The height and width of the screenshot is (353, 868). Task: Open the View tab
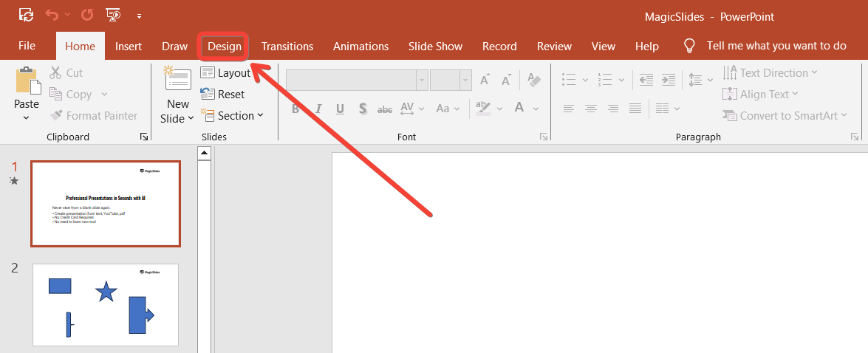click(604, 47)
